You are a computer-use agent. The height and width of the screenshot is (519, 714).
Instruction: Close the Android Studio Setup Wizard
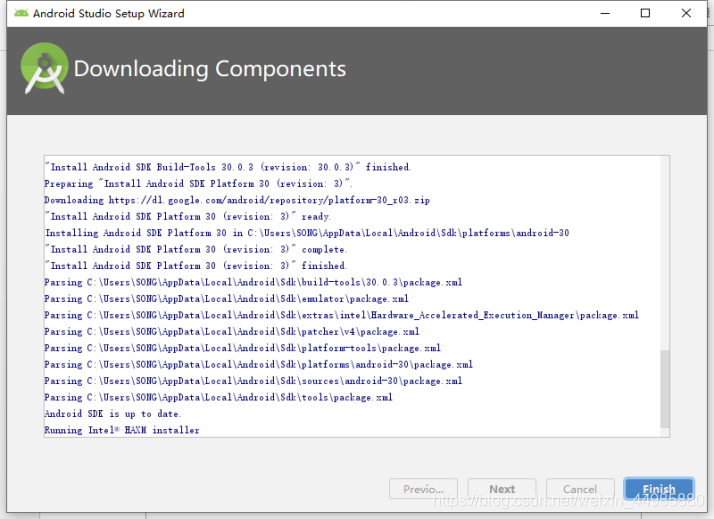point(688,14)
